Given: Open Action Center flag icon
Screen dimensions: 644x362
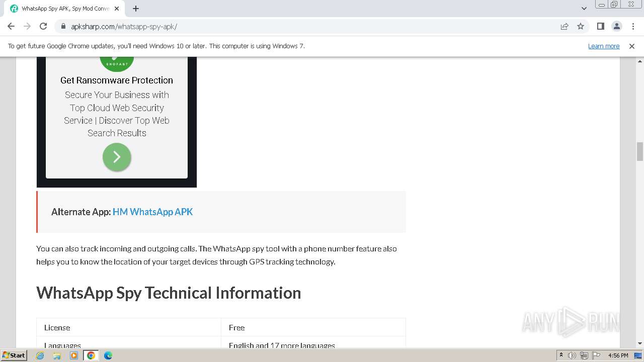Looking at the screenshot, I should (x=596, y=355).
